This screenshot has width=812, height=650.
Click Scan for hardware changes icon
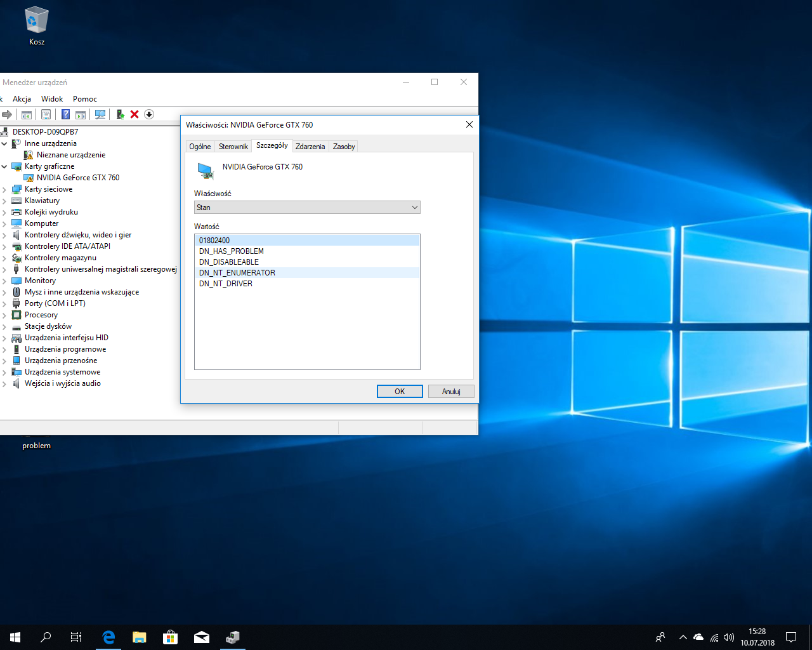[x=100, y=114]
